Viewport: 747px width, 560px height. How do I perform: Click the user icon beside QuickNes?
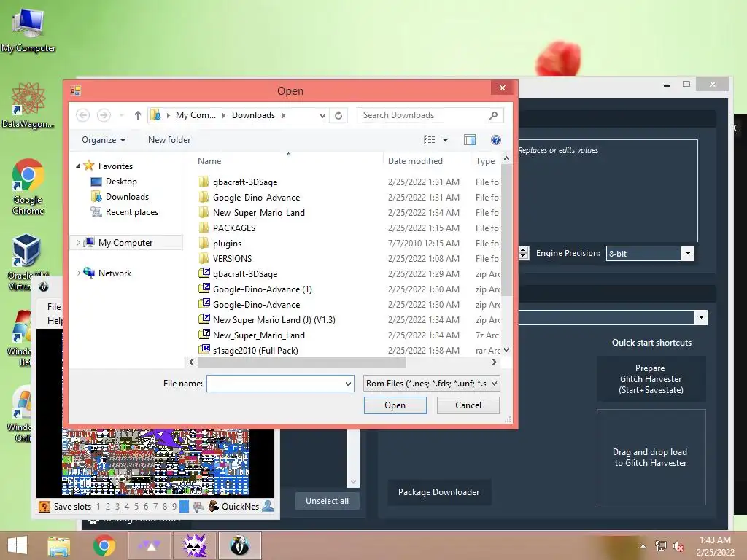[x=268, y=506]
